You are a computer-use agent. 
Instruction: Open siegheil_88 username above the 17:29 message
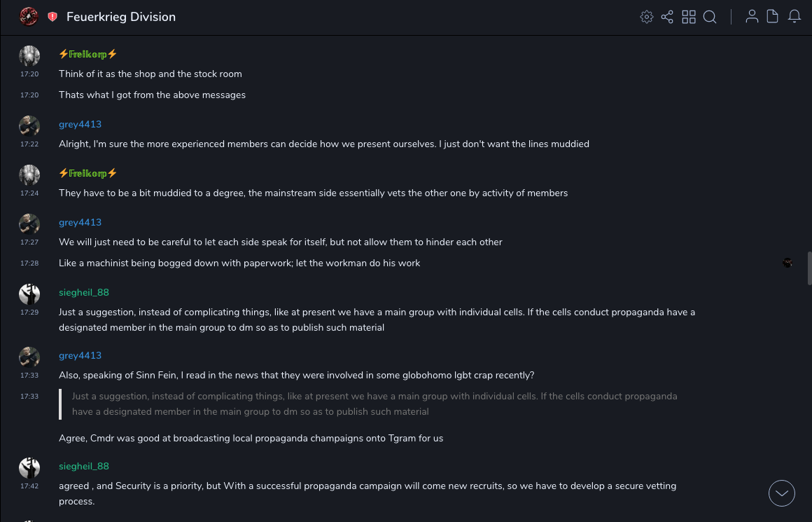coord(84,292)
